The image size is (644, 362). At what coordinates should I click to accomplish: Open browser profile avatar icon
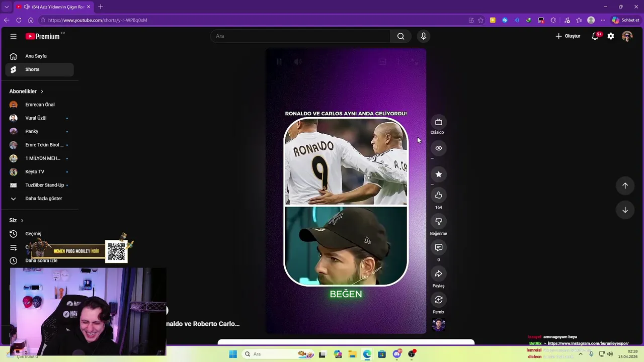(x=591, y=20)
